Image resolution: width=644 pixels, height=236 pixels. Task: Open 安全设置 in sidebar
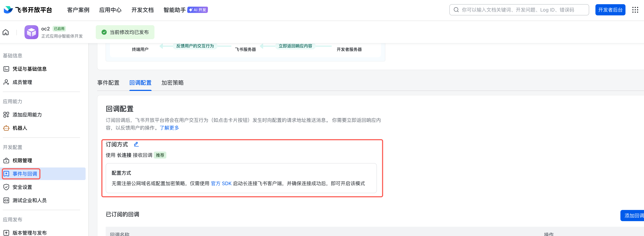click(x=22, y=187)
